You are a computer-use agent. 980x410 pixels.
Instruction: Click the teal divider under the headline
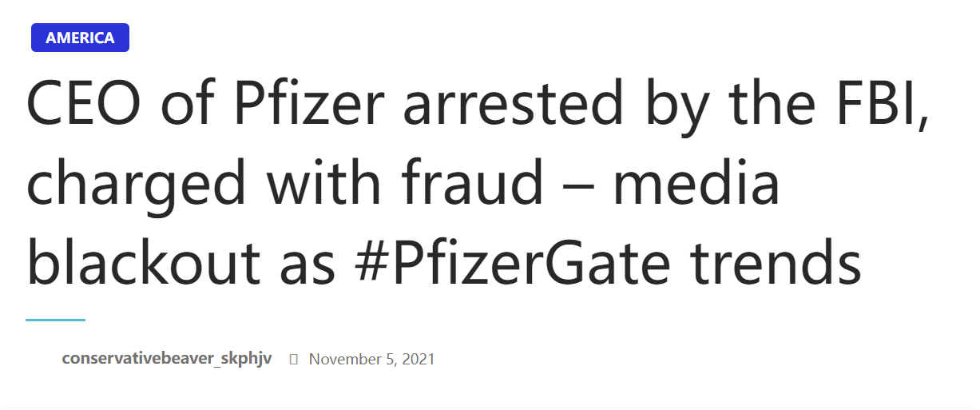point(55,320)
